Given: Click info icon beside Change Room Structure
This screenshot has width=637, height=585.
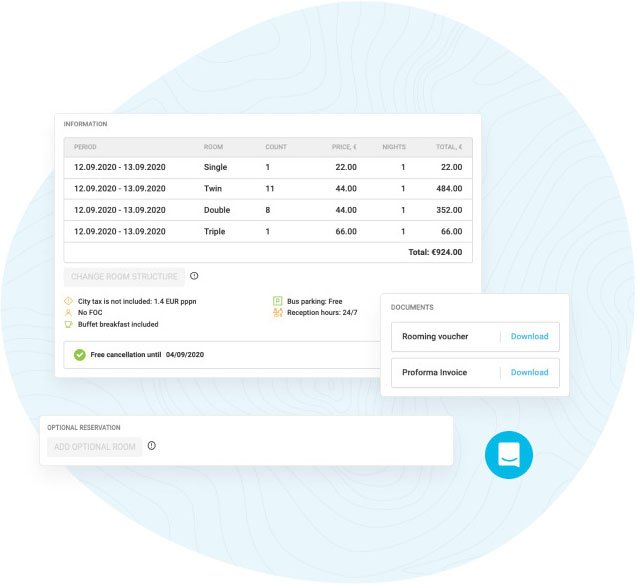Looking at the screenshot, I should point(194,276).
